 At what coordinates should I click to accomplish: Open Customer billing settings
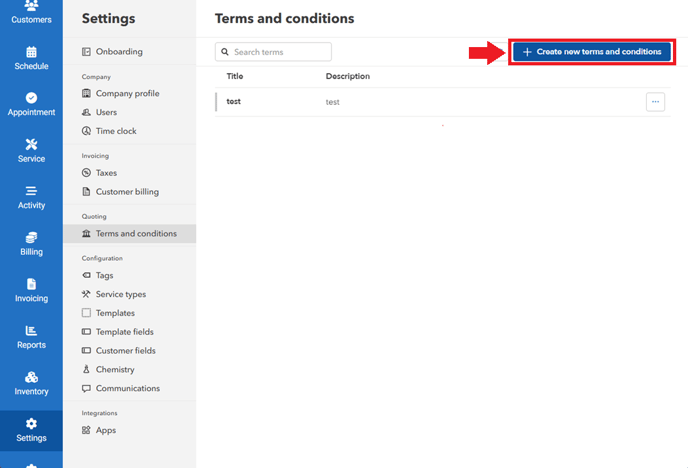click(127, 192)
